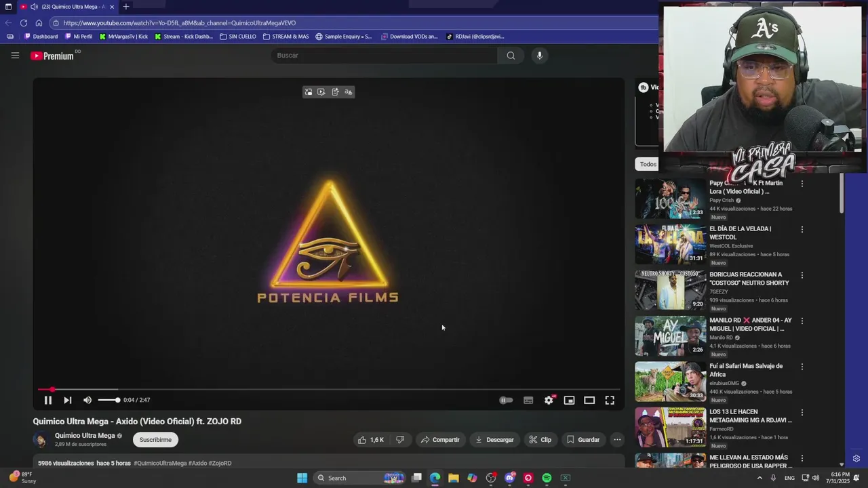Image resolution: width=868 pixels, height=488 pixels.
Task: Click the search magnifier button
Action: (x=511, y=56)
